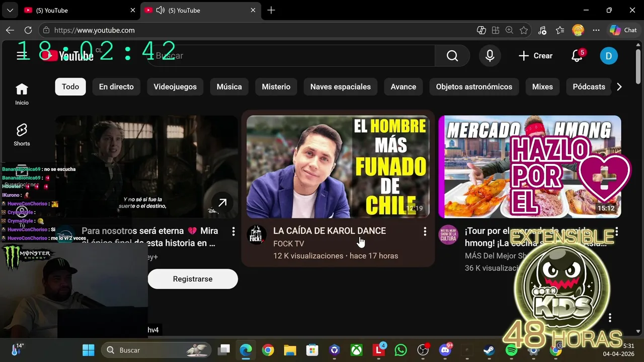644x362 pixels.
Task: Open the LA CAÍDA DE KAROL DANCE title
Action: pyautogui.click(x=330, y=231)
